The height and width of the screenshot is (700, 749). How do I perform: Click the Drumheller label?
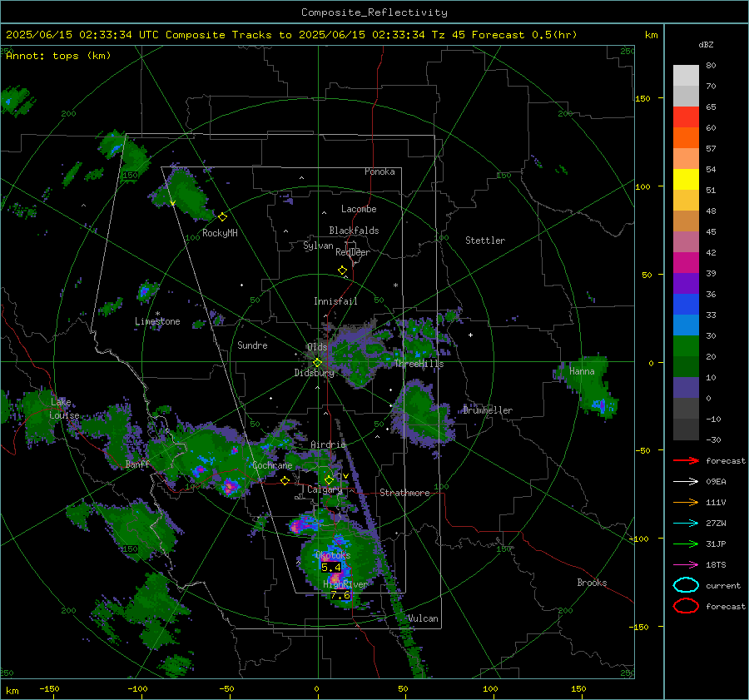click(x=488, y=410)
